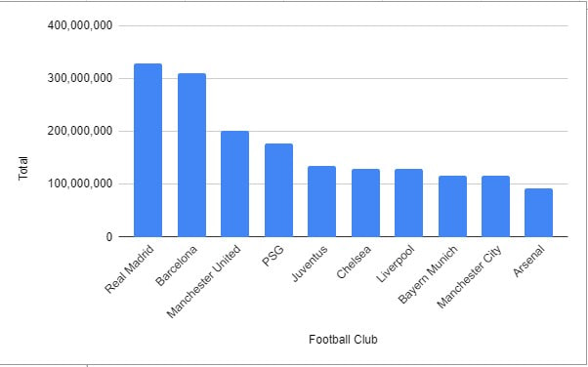This screenshot has height=367, width=588.
Task: Select the 200,000,000 axis label
Action: tap(80, 131)
